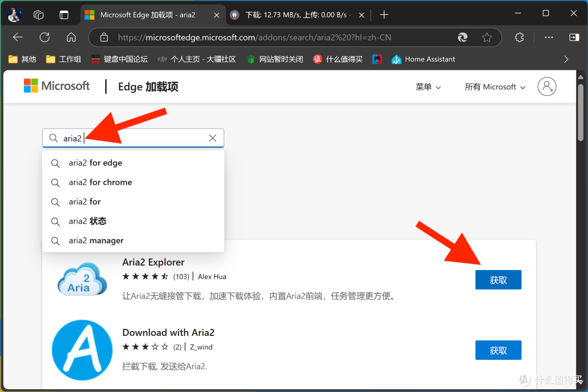Click the Download with Aria2 circular icon
The image size is (588, 392).
point(82,350)
